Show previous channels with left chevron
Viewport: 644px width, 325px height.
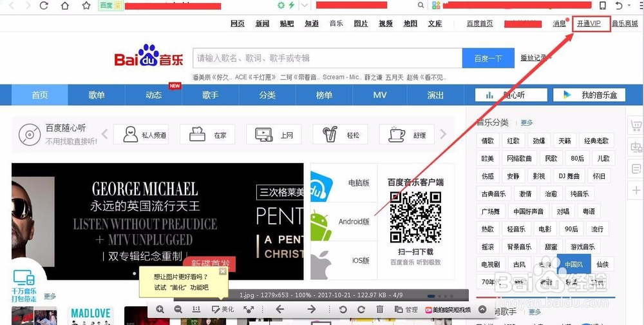pyautogui.click(x=105, y=134)
